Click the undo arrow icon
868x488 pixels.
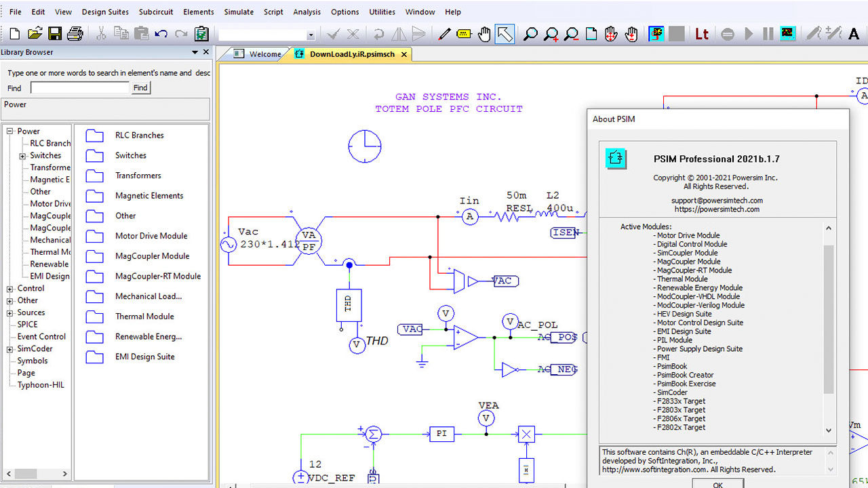(161, 34)
